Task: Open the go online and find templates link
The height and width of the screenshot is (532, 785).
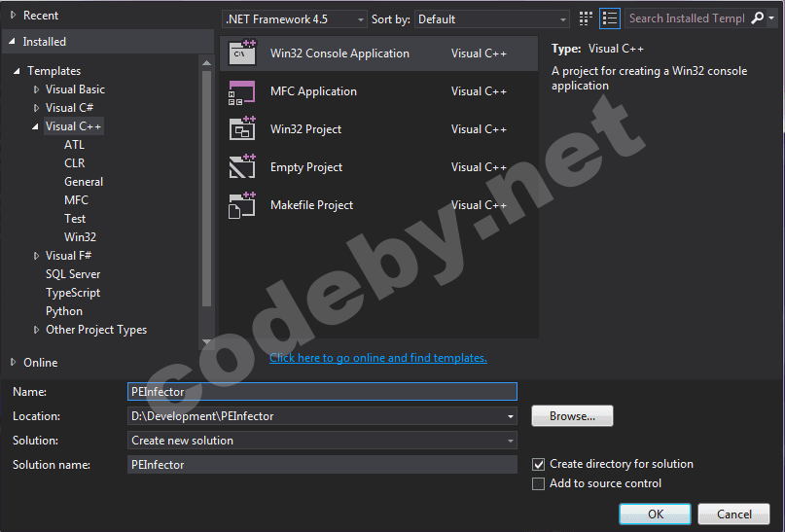Action: 377,358
